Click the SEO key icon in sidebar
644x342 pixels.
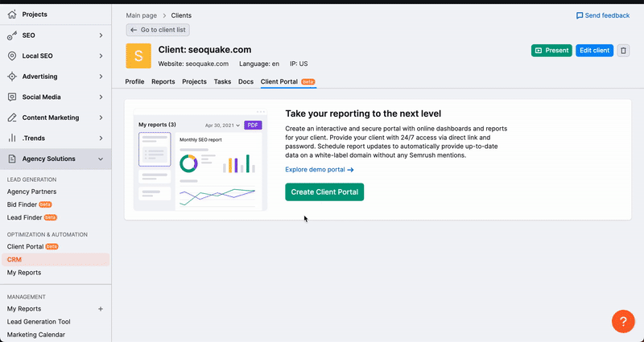click(12, 35)
